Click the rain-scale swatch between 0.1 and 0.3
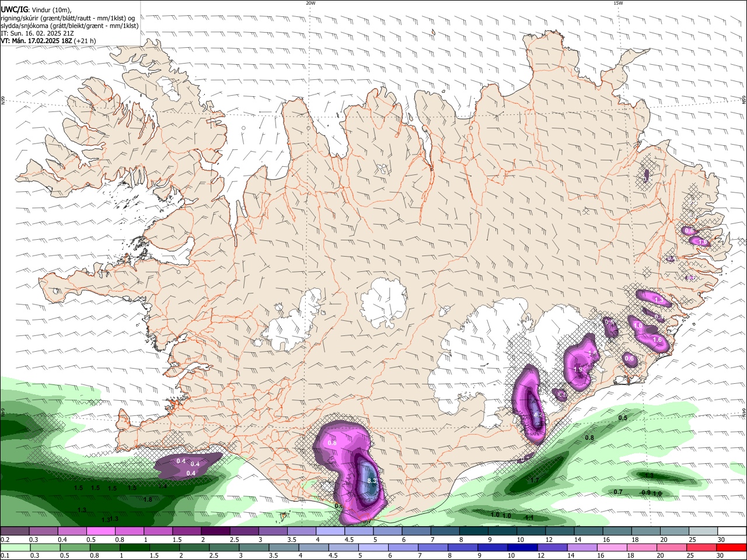 (x=15, y=548)
